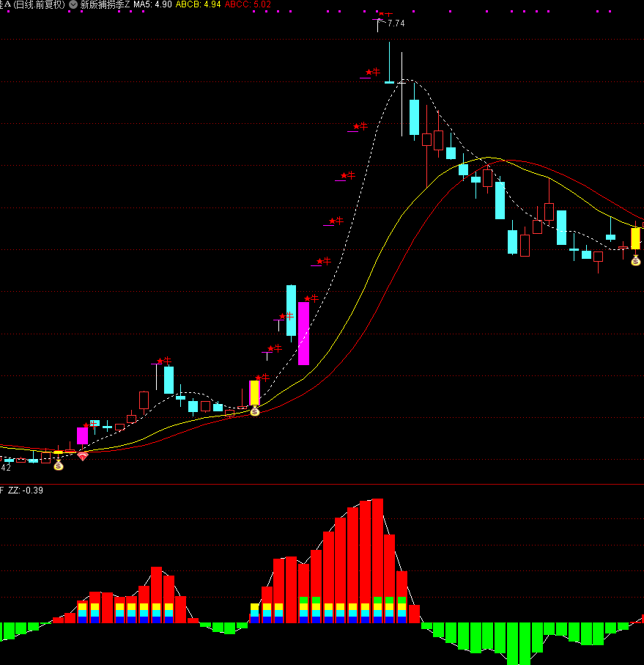Screen dimensions: 644x665
Task: Open the indicator dropdown arrow in the chart header
Action: [x=73, y=4]
